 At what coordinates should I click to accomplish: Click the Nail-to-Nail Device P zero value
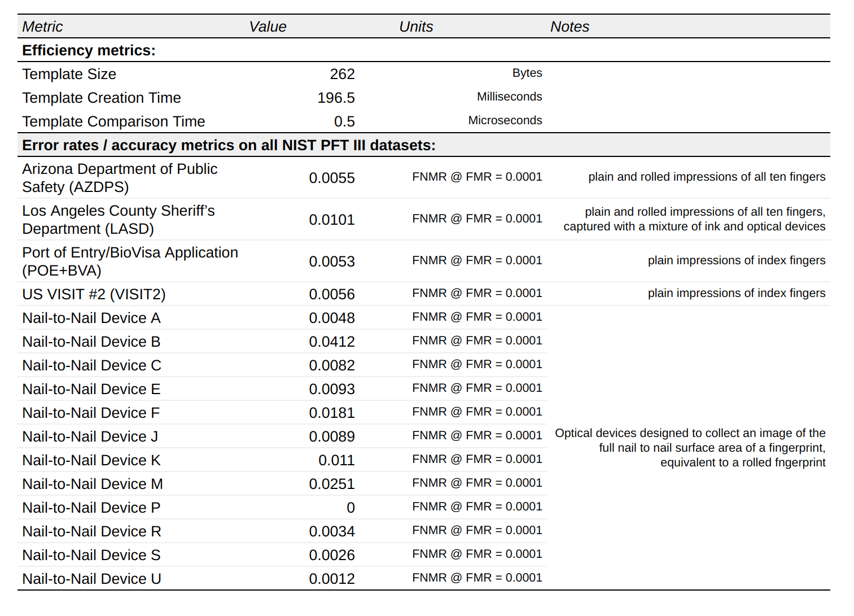click(351, 508)
